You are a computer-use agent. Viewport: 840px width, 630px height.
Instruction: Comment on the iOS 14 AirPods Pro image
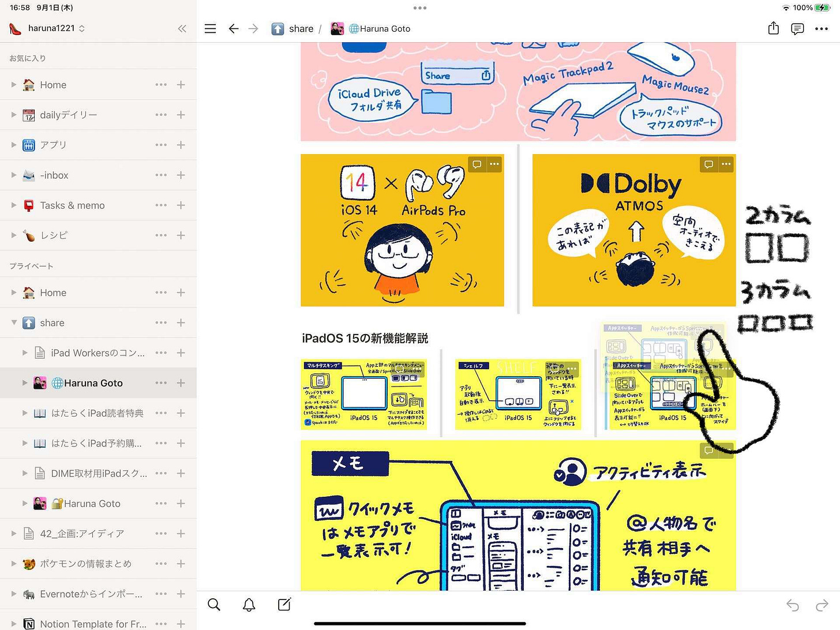477,164
